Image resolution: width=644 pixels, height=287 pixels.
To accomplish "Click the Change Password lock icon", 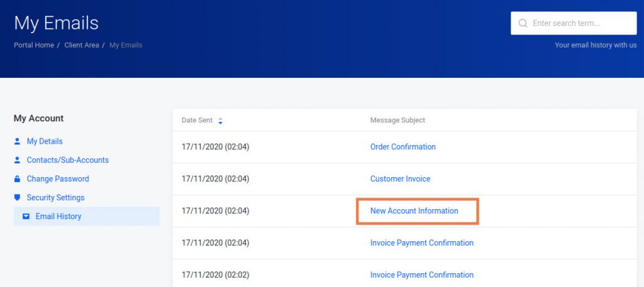I will pos(17,179).
